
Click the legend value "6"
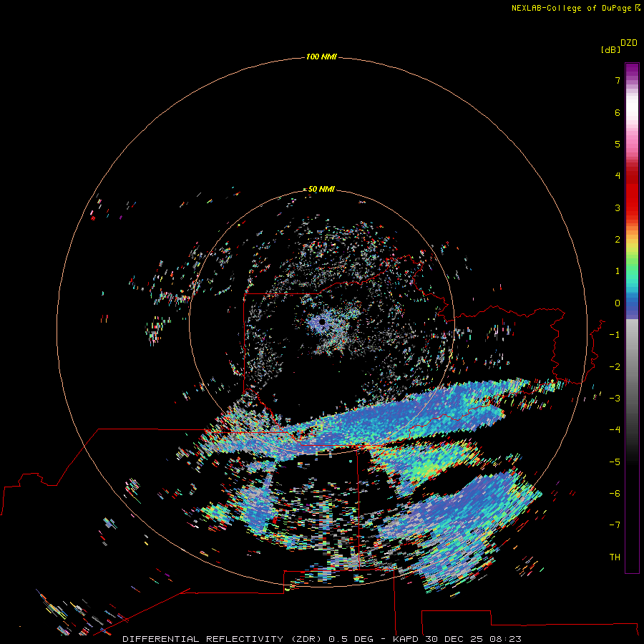pyautogui.click(x=618, y=112)
